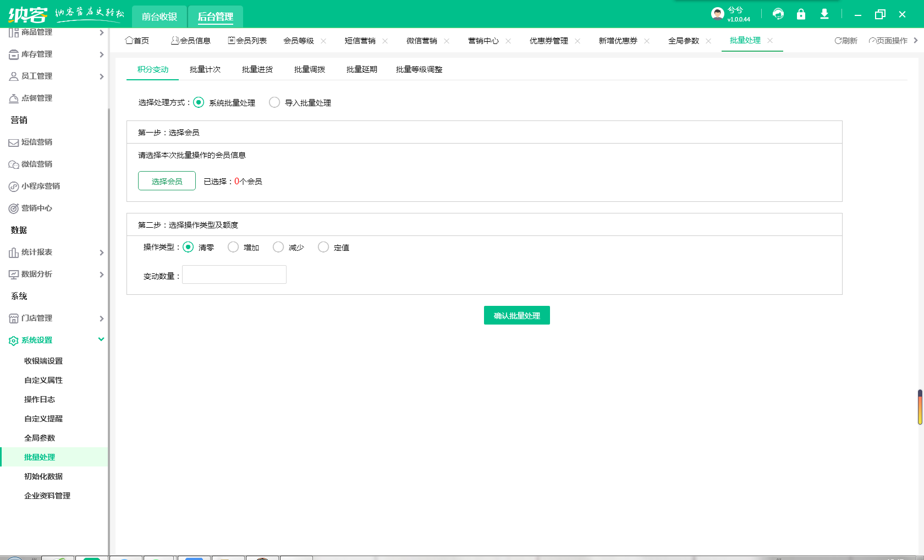924x560 pixels.
Task: Switch to the 批量计次 tab
Action: pyautogui.click(x=205, y=69)
